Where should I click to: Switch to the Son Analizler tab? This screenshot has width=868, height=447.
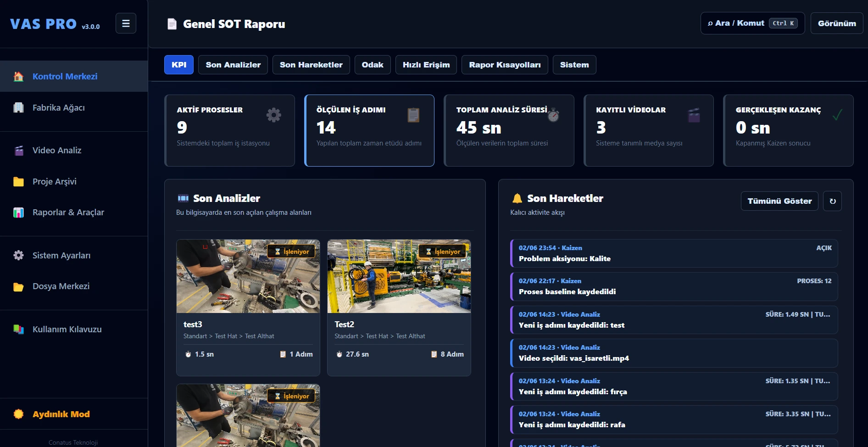coord(233,65)
